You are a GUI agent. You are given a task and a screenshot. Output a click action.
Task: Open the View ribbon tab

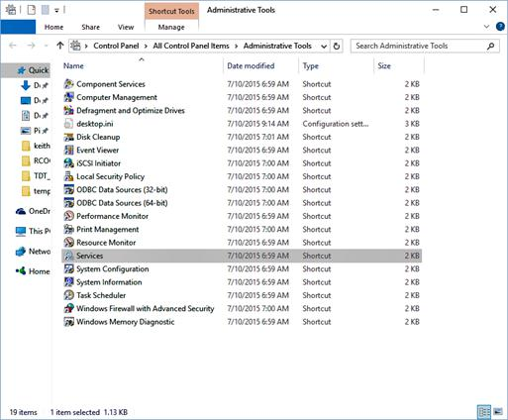[126, 27]
